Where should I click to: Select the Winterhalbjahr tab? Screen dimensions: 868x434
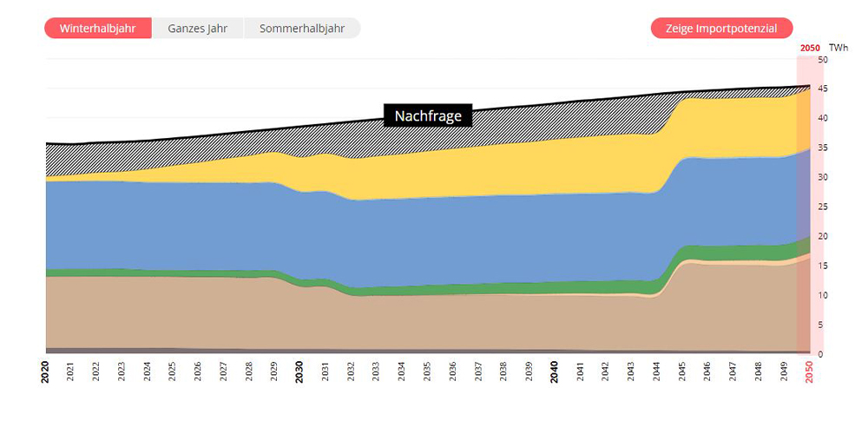point(98,28)
